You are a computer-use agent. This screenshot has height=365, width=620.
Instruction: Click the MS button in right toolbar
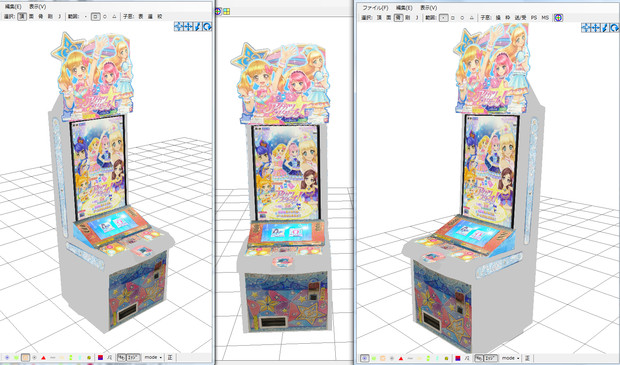click(545, 18)
